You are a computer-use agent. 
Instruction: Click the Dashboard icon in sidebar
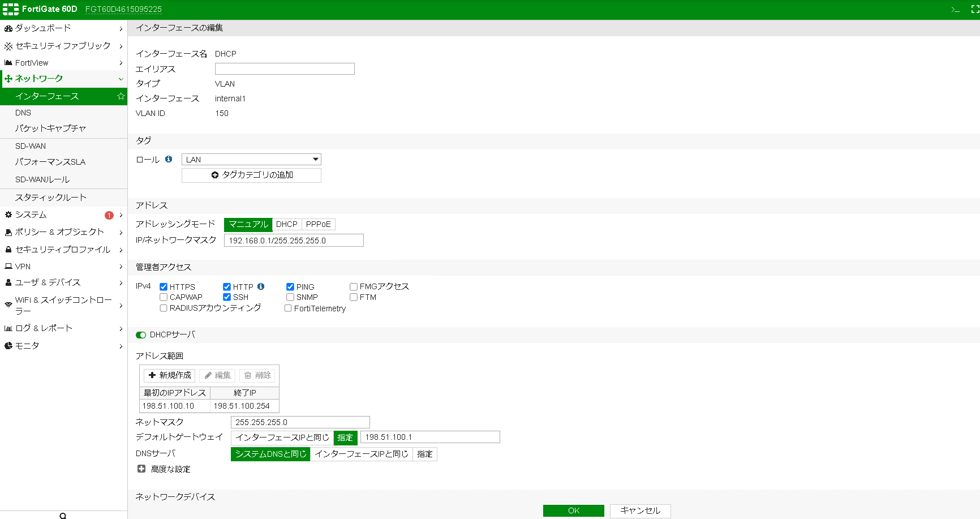pyautogui.click(x=8, y=28)
